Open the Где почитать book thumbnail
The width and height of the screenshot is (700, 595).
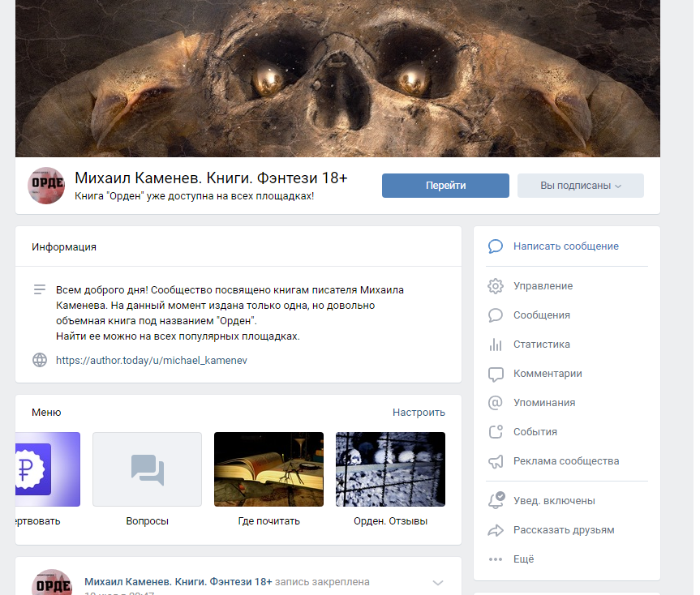268,469
